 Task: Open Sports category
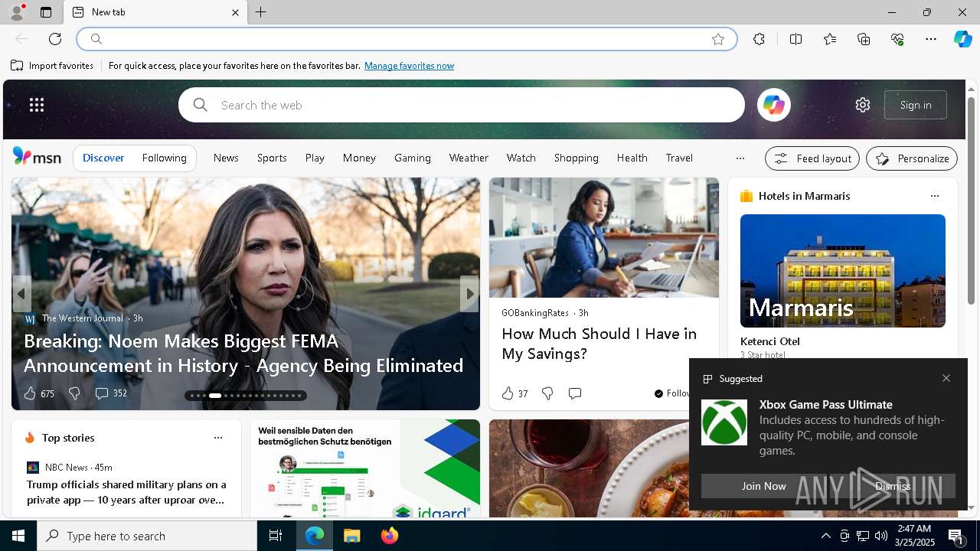coord(272,158)
